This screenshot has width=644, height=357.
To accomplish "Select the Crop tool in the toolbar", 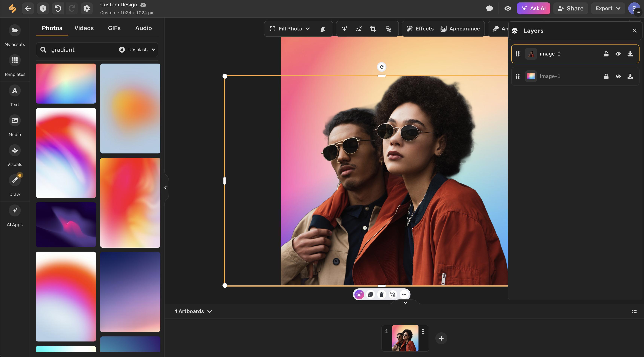I will pyautogui.click(x=373, y=29).
